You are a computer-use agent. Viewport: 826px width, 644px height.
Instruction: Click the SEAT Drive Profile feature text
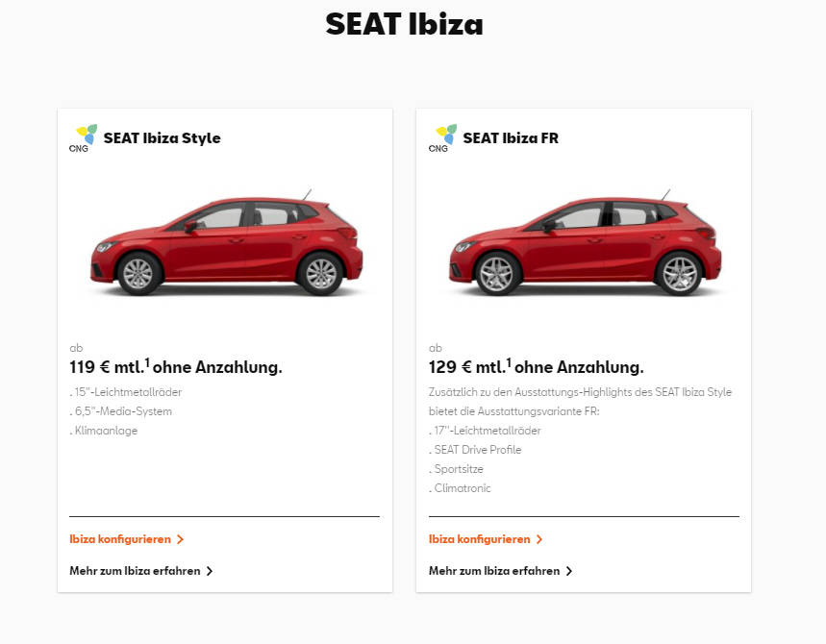477,450
